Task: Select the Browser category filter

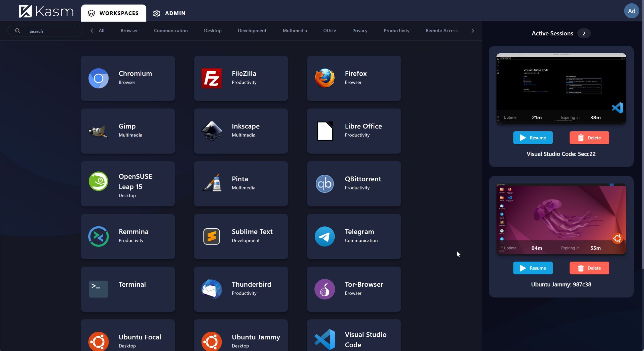Action: point(129,30)
